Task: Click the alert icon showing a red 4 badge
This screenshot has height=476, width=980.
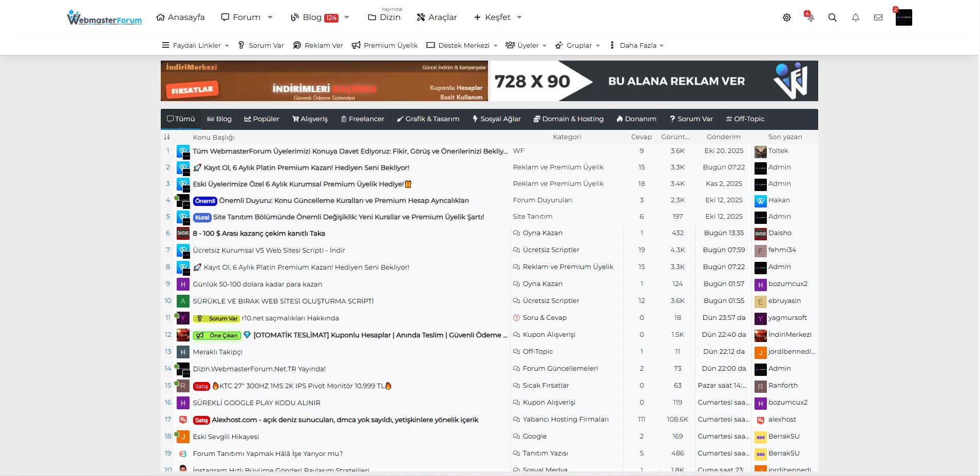Action: 810,17
